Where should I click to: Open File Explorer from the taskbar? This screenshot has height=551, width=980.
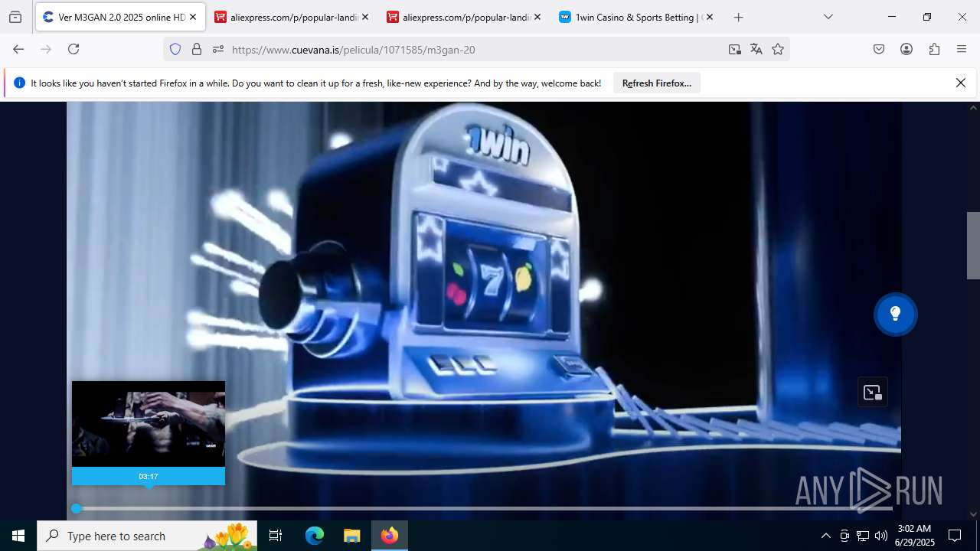[x=351, y=536]
